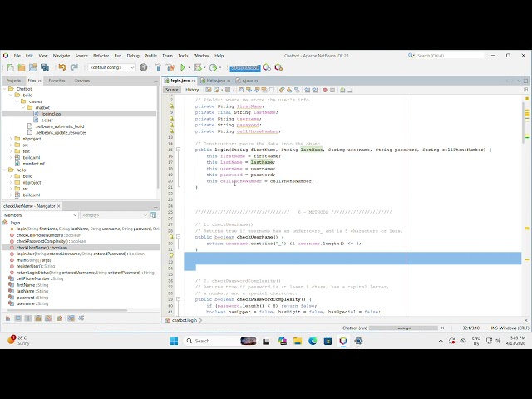
Task: Toggle Fully Qualified Names filter in Navigator
Action: (59, 318)
